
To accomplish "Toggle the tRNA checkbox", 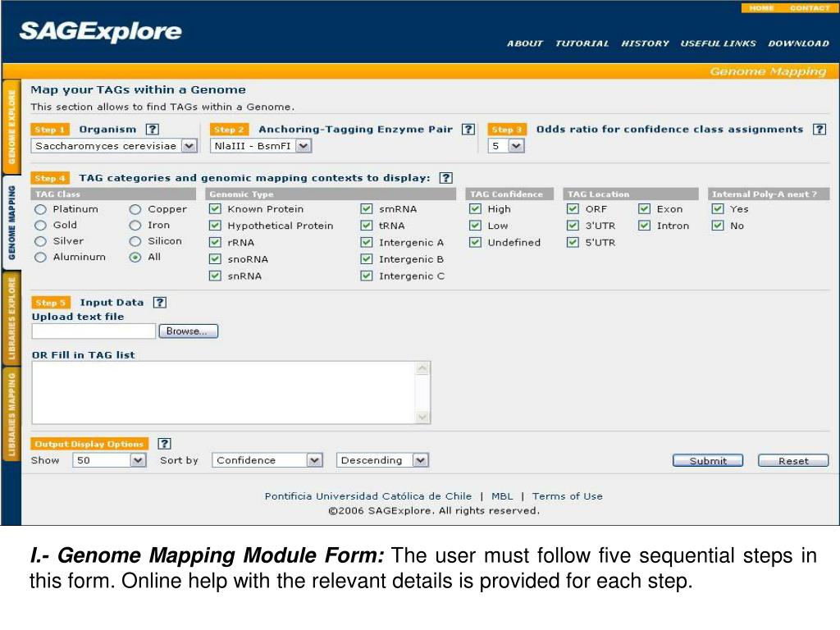I will [367, 226].
